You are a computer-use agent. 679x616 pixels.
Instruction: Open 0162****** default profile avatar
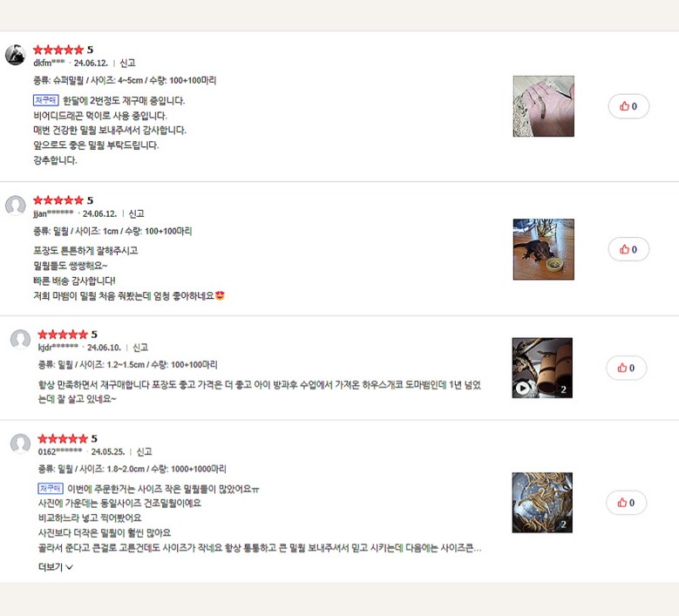20,443
